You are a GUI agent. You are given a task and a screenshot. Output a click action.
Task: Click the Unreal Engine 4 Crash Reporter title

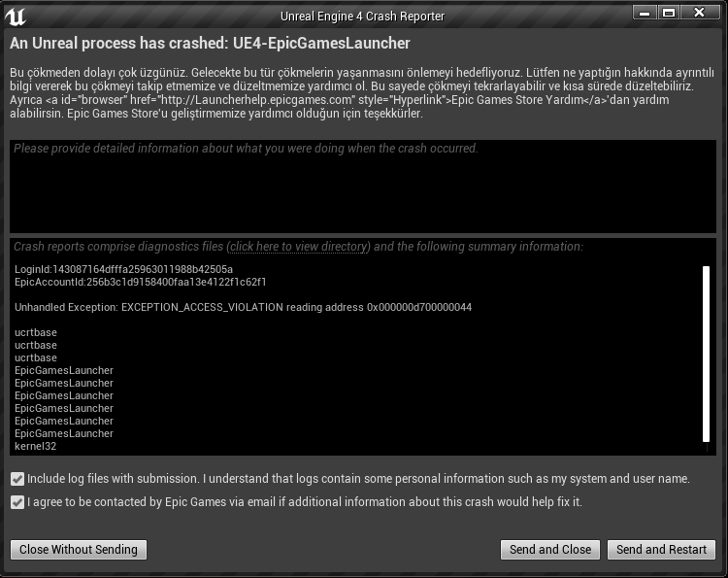click(362, 17)
